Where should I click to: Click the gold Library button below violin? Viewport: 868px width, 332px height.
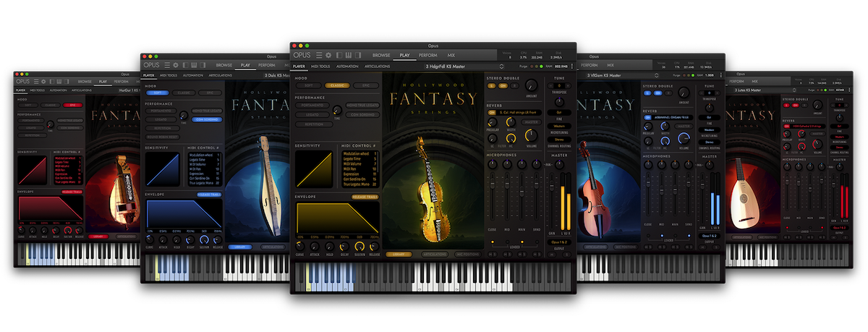coord(399,254)
